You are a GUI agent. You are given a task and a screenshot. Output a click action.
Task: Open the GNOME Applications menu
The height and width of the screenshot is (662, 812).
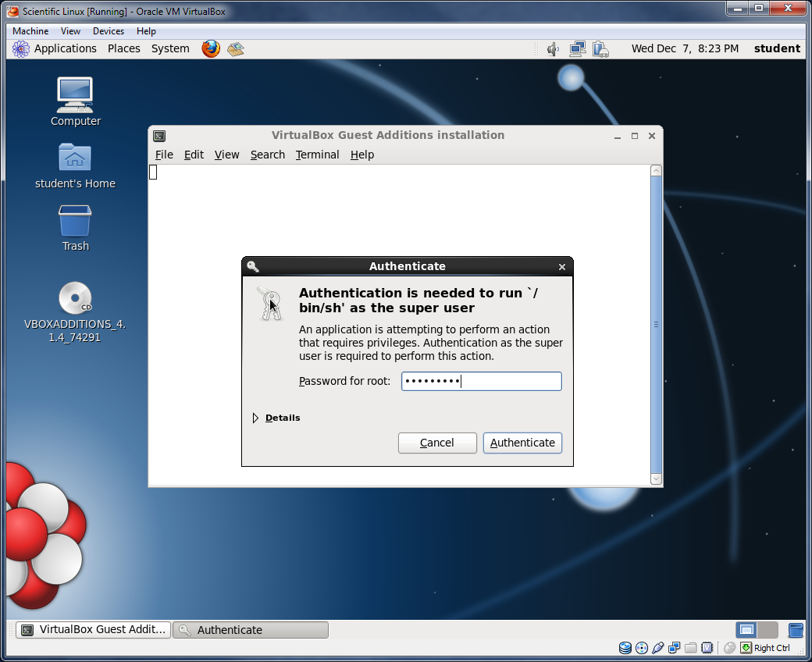click(x=66, y=48)
